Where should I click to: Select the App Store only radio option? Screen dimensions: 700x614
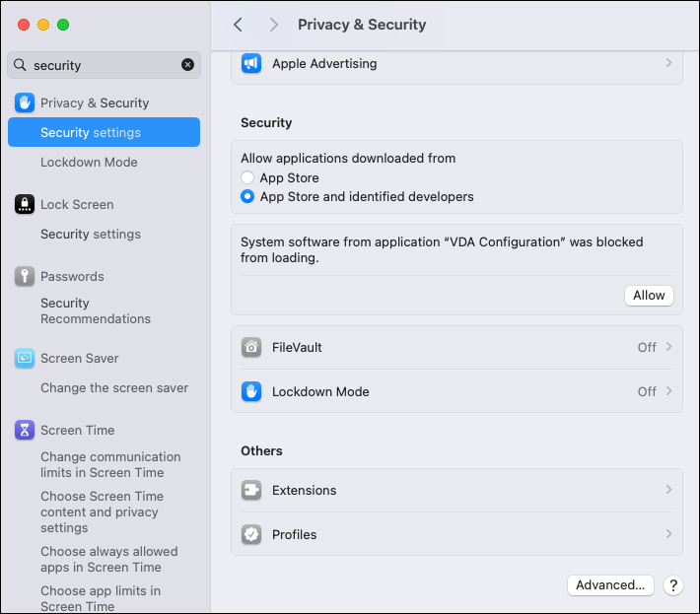click(x=247, y=177)
